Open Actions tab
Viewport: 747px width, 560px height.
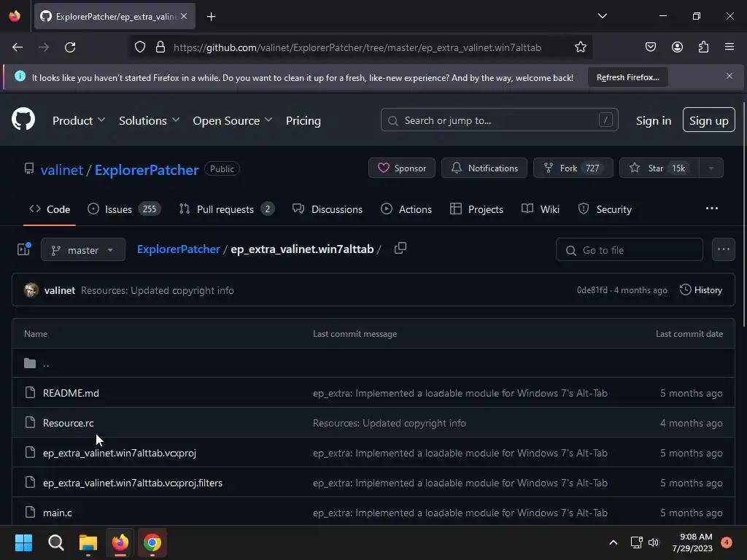tap(406, 209)
